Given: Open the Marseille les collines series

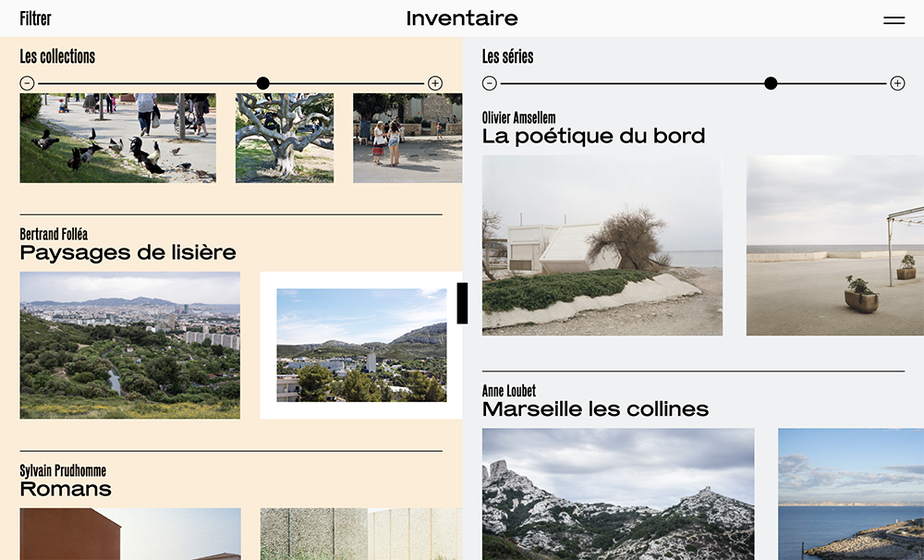Looking at the screenshot, I should coord(595,409).
